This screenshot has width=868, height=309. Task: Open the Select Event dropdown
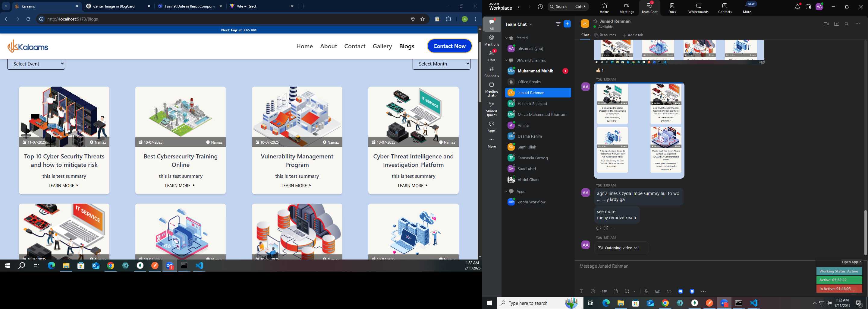pos(36,64)
